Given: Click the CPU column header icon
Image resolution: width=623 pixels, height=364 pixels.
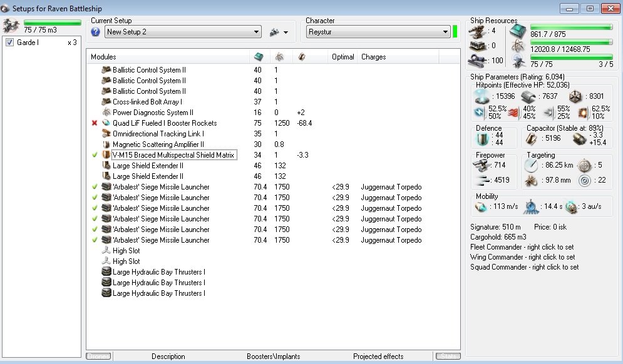Looking at the screenshot, I should point(259,57).
